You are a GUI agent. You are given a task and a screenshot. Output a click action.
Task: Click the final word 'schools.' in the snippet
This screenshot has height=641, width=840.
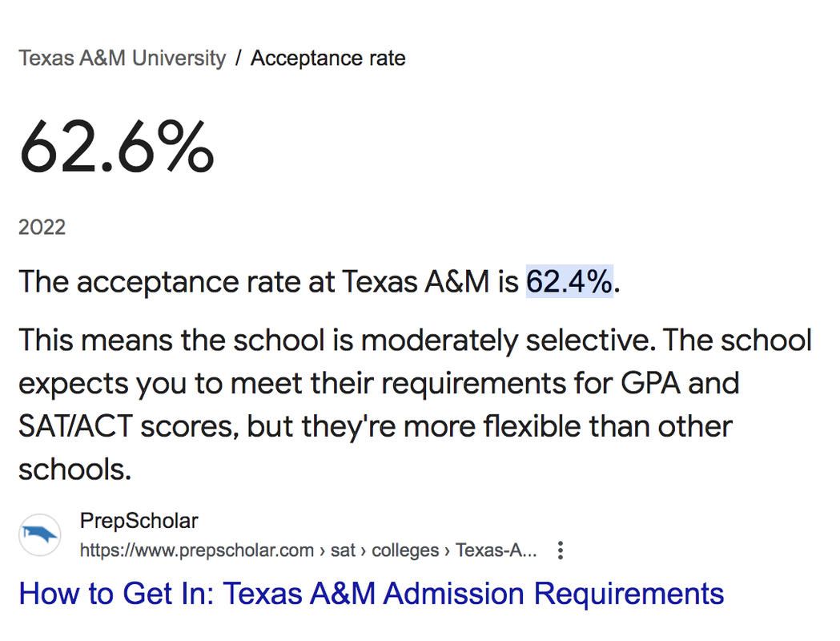click(74, 470)
